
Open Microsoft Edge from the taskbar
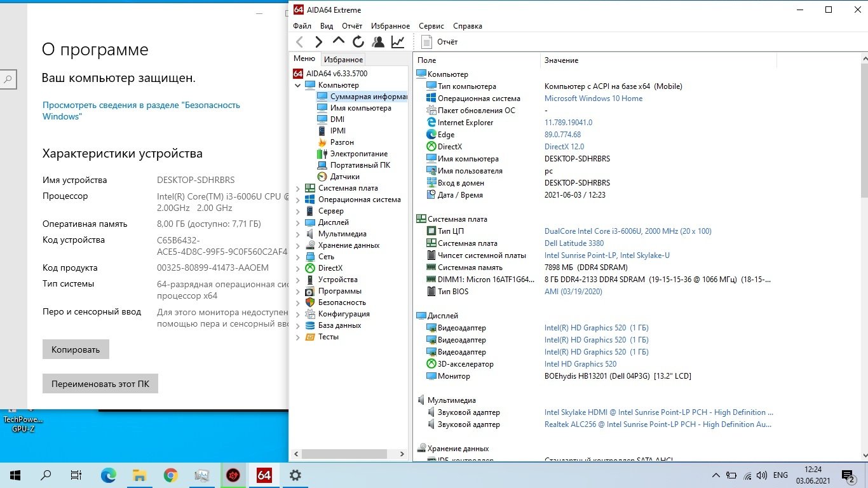[x=109, y=475]
